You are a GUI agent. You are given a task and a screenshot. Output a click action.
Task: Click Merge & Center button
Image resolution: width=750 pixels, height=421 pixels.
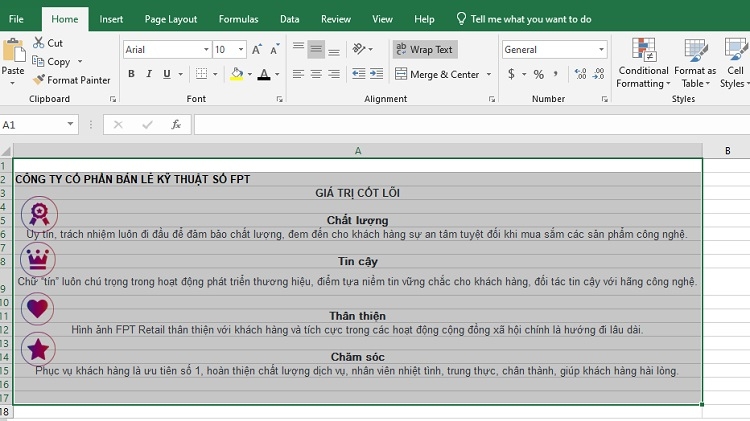point(437,74)
